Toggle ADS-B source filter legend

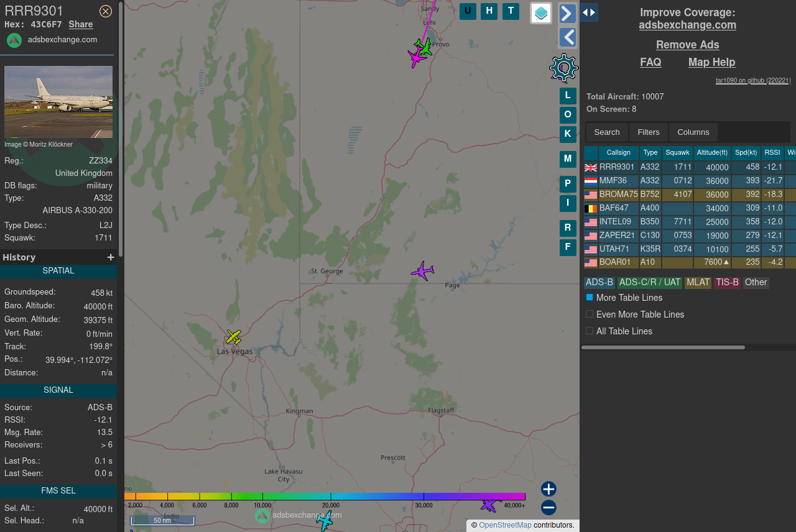click(599, 283)
